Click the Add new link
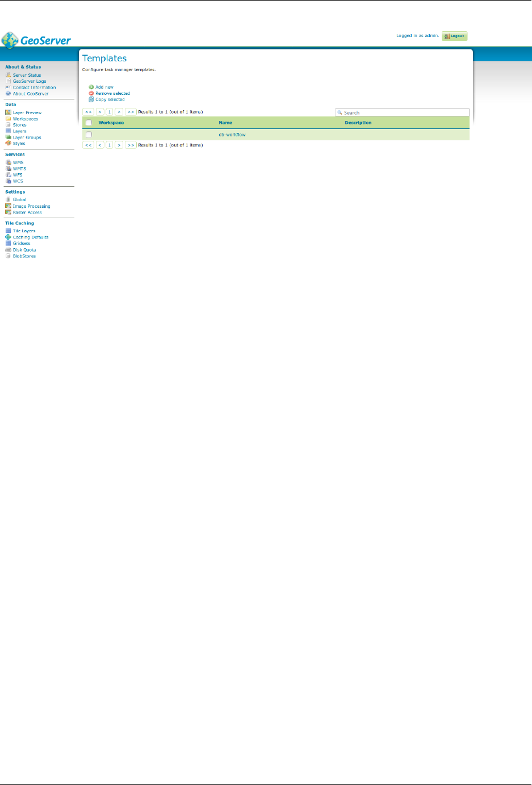Screen dimensions: 532x785 tap(104, 87)
